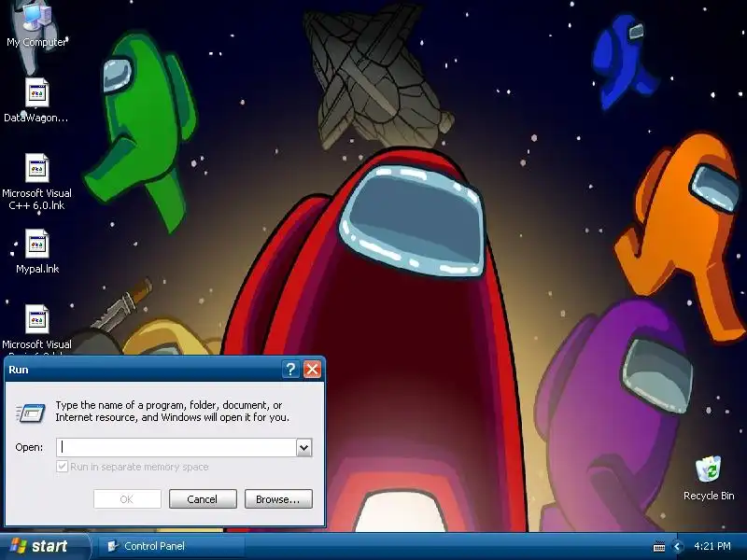Open the Start menu

pos(44,546)
